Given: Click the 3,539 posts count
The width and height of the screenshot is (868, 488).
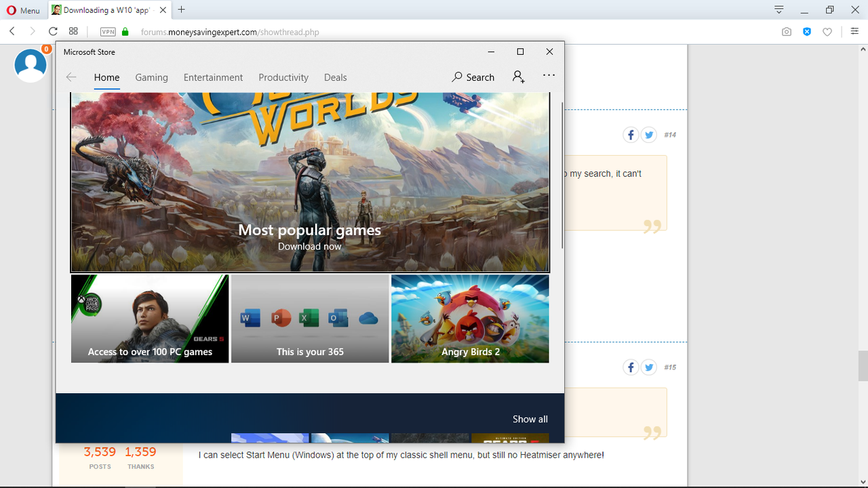Looking at the screenshot, I should [100, 452].
